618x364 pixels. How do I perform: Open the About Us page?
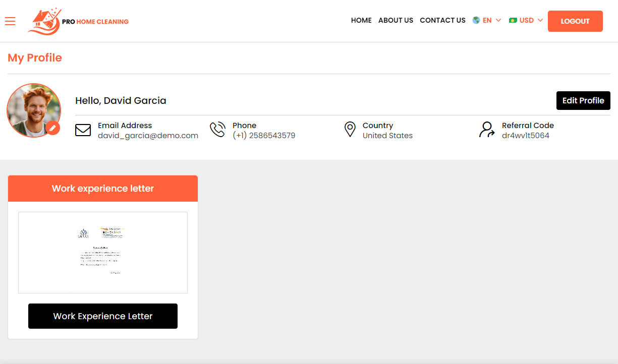pos(396,20)
